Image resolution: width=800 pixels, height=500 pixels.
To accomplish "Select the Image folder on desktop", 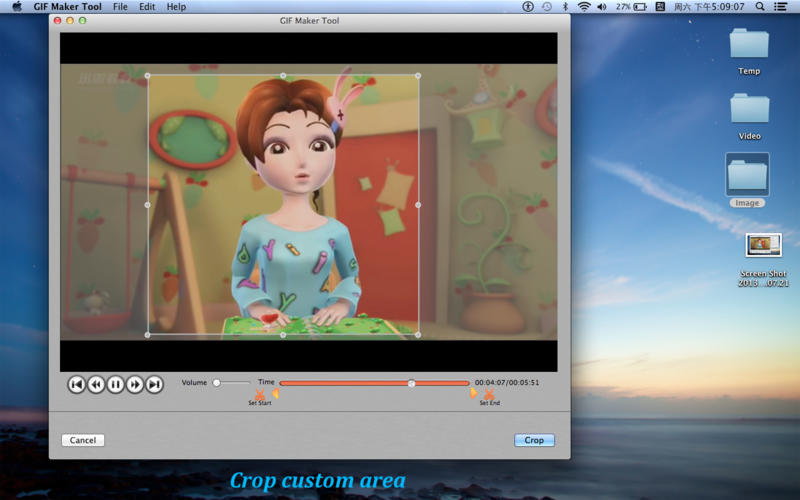I will pos(747,174).
